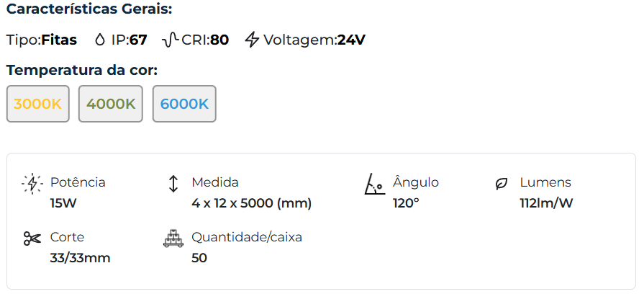Click the Quantidade/caixa boxes icon
This screenshot has width=644, height=294.
coord(173,239)
